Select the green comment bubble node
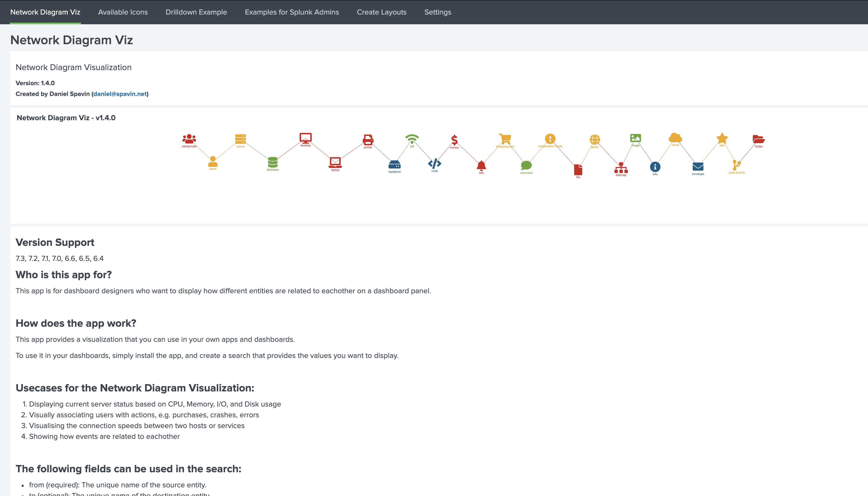 [526, 165]
